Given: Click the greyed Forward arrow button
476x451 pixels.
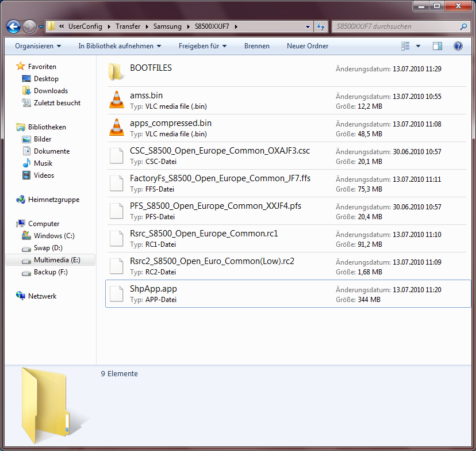Looking at the screenshot, I should point(29,26).
